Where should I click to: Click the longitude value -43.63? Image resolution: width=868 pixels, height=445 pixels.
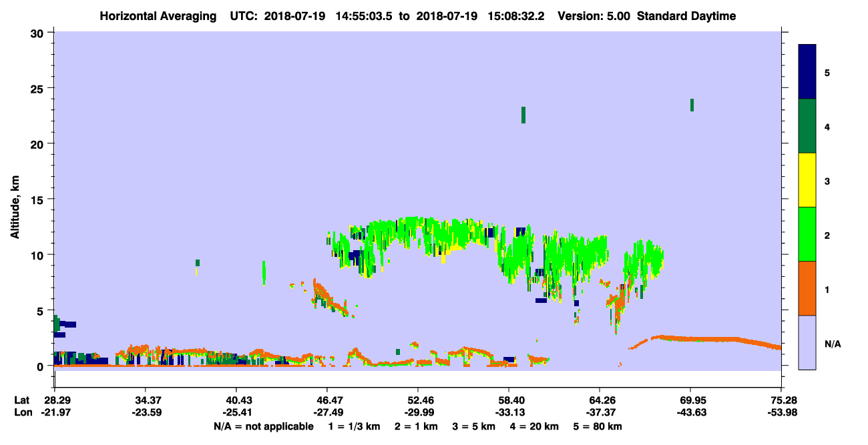(690, 412)
